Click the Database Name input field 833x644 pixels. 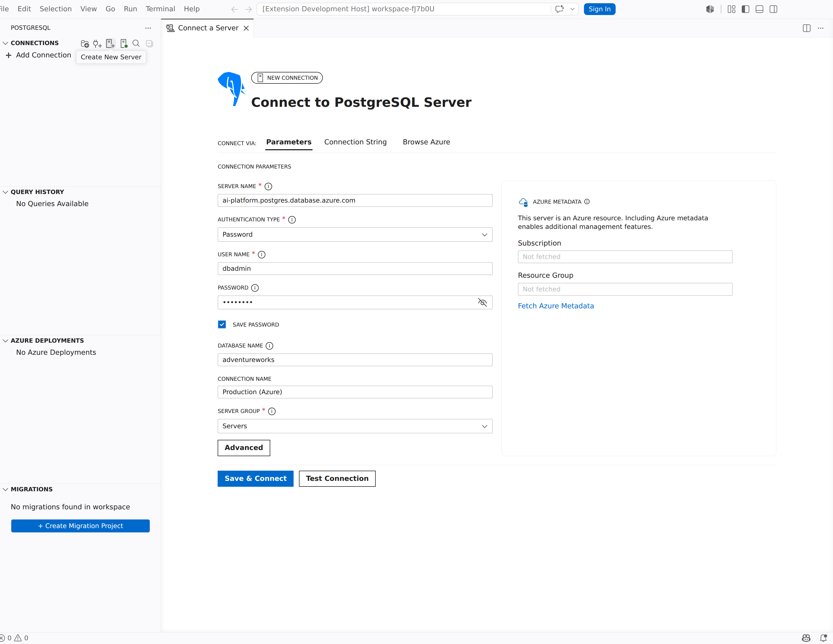coord(355,360)
